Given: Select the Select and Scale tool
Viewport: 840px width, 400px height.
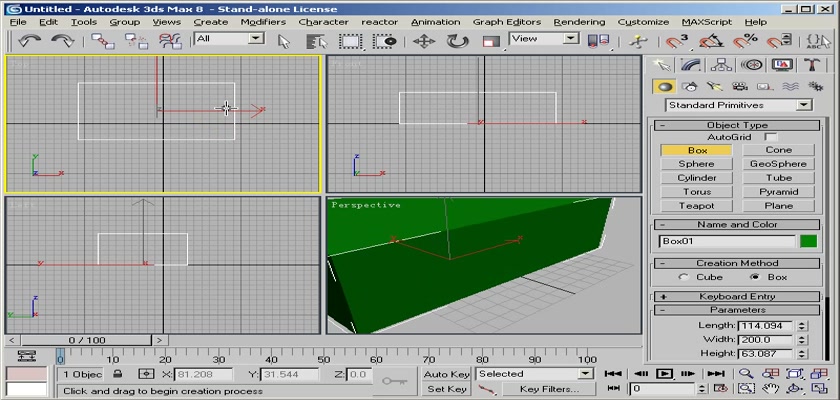Looking at the screenshot, I should [x=491, y=41].
